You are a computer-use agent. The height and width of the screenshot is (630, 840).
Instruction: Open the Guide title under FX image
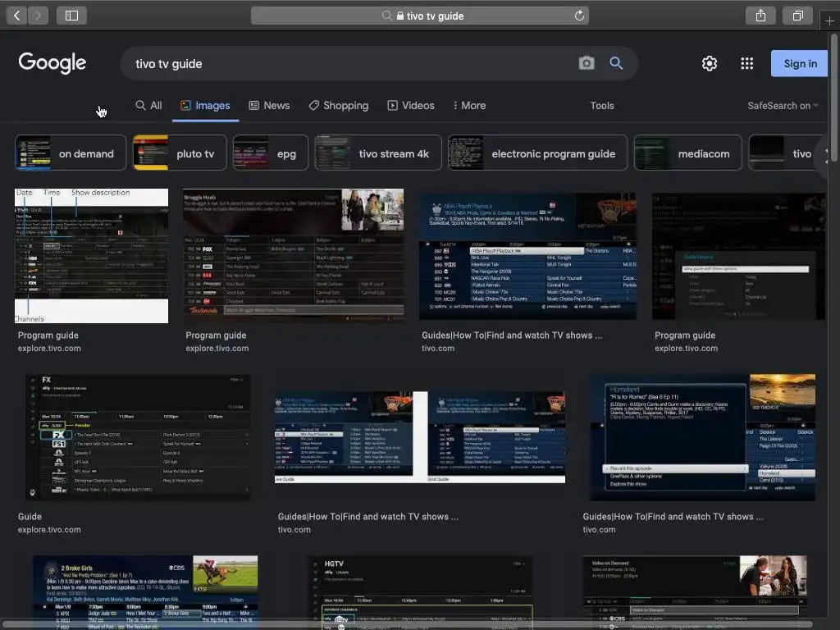[x=30, y=517]
